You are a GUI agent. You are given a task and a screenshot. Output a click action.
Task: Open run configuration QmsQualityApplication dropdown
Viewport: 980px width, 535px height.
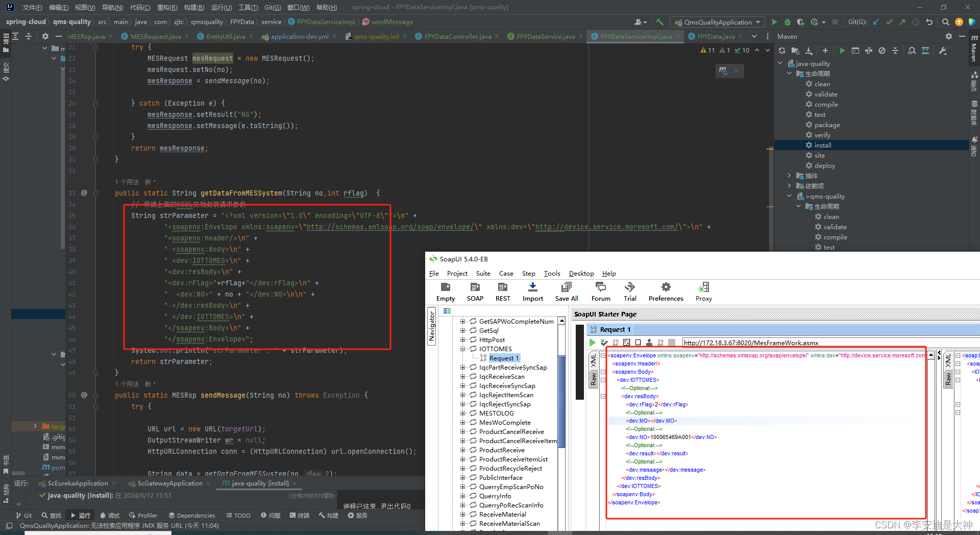(x=718, y=22)
